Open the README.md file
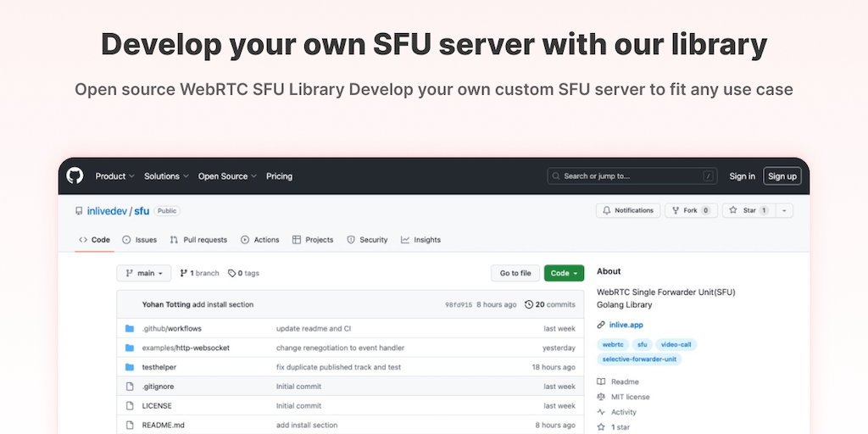Screen dimensions: 868x434 (163, 426)
